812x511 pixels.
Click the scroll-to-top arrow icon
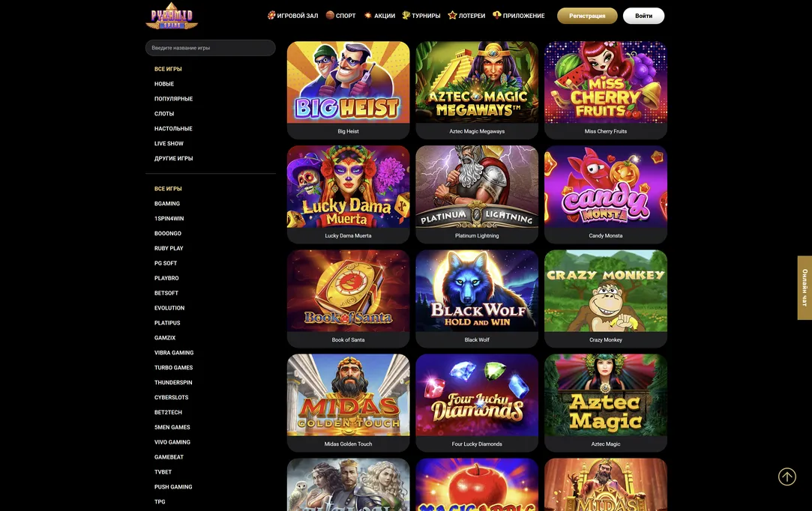pos(787,477)
